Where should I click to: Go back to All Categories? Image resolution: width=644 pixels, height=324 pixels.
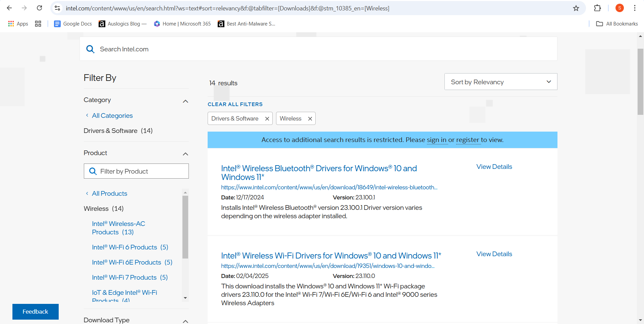(x=112, y=115)
